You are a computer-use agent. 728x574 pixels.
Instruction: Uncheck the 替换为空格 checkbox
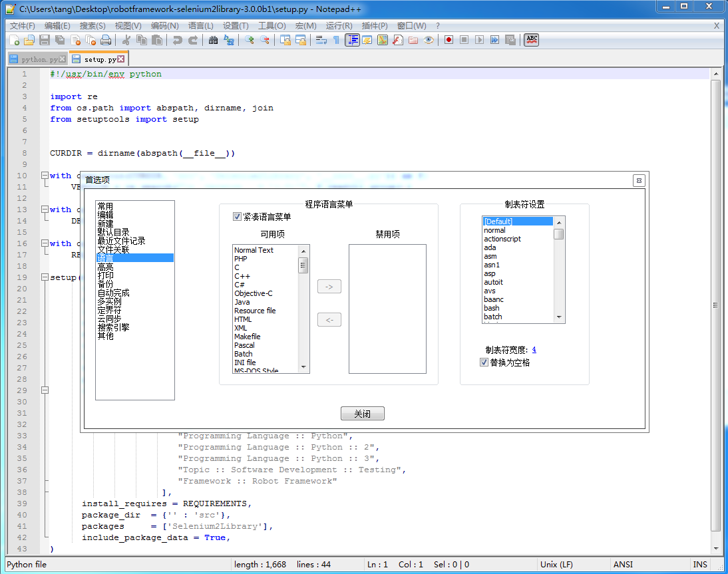pos(484,362)
